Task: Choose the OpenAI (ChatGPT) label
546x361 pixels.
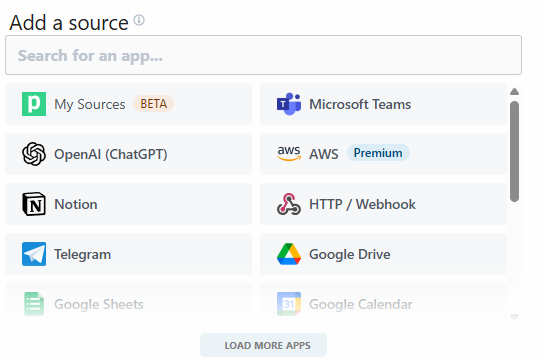Action: [111, 154]
